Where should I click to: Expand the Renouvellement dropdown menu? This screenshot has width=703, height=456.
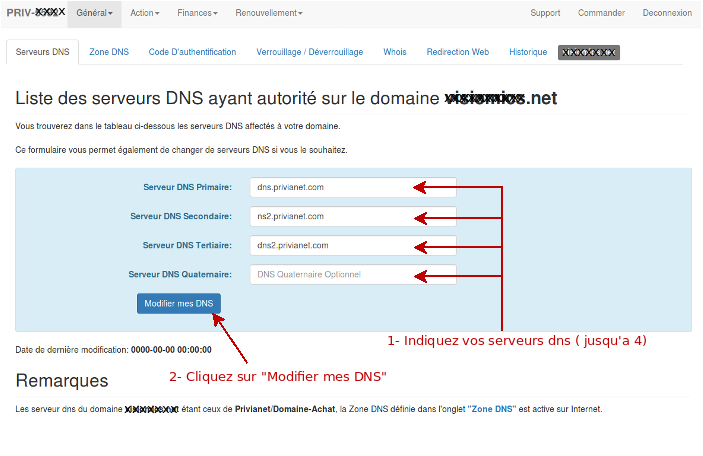[x=269, y=13]
